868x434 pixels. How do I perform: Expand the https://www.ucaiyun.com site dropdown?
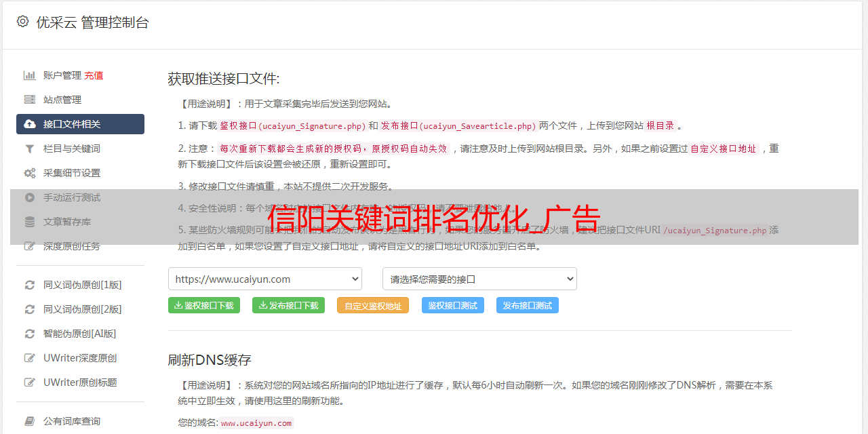point(265,279)
